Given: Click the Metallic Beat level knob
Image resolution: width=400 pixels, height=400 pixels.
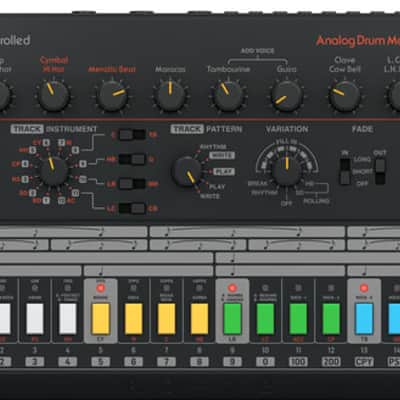Looking at the screenshot, I should [112, 96].
